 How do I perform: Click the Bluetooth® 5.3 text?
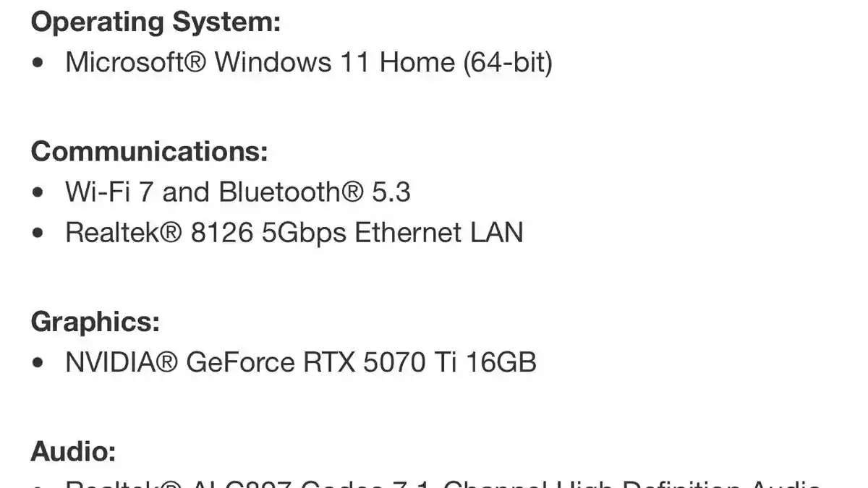pos(315,192)
